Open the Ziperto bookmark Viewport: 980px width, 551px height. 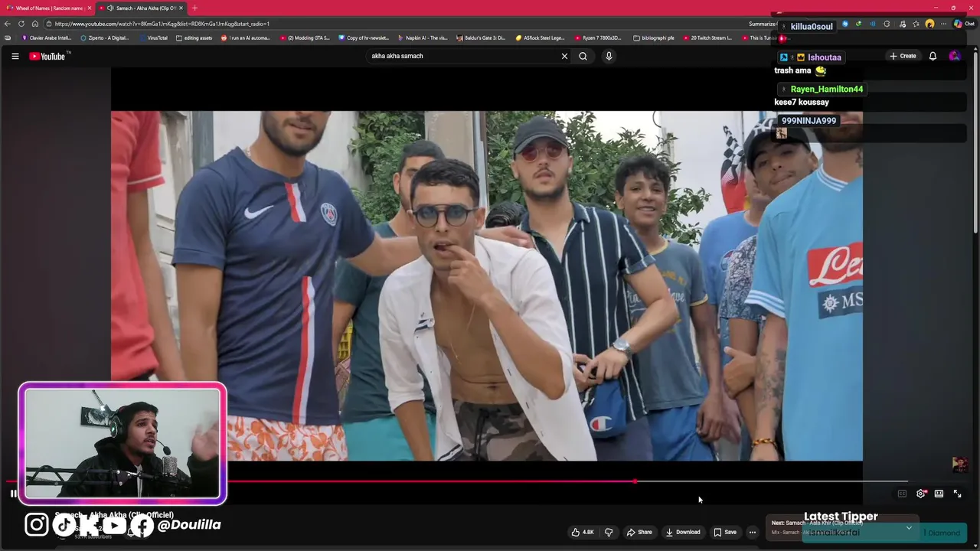click(x=105, y=37)
